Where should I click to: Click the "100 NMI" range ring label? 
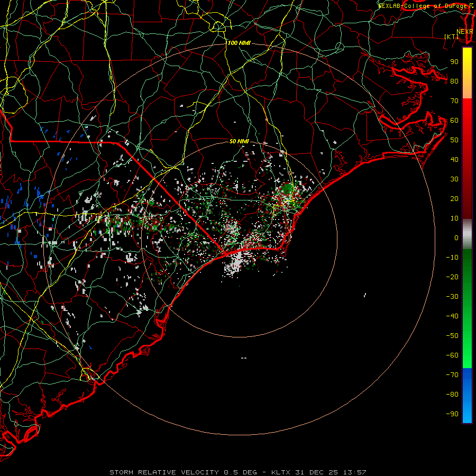point(239,43)
